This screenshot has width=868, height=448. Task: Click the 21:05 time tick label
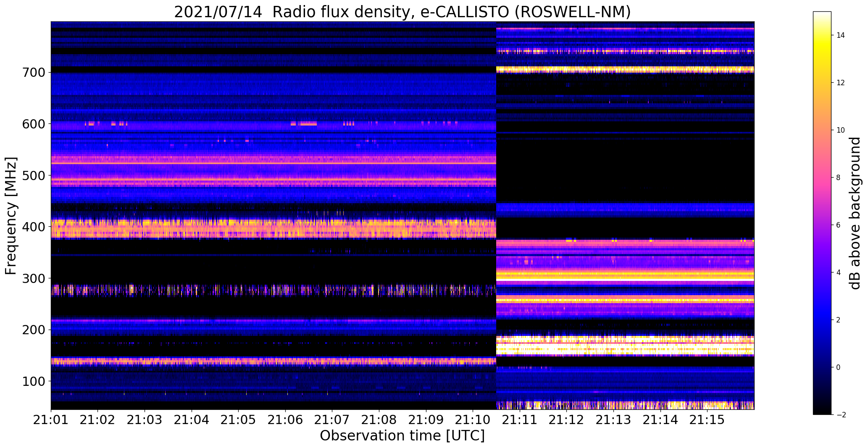coord(239,419)
